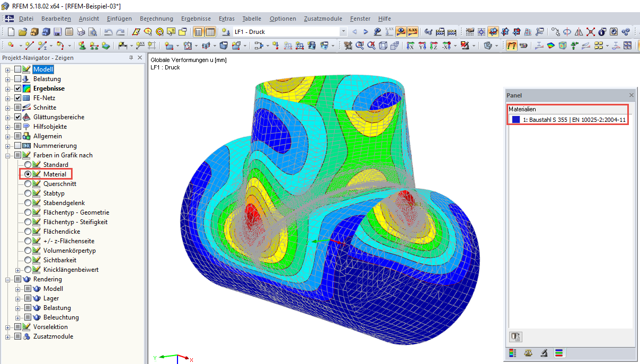The width and height of the screenshot is (640, 364).
Task: Toggle deformation display icon in second toolbar
Action: tap(512, 46)
